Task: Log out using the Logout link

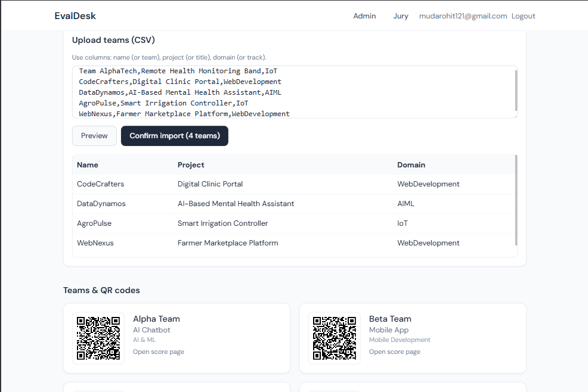Action: [x=523, y=16]
